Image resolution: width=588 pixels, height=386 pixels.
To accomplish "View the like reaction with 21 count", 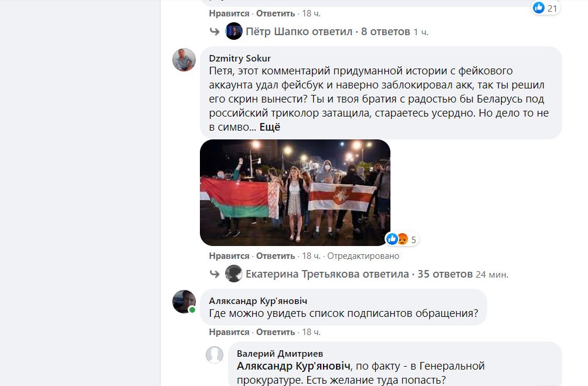I will click(x=546, y=8).
